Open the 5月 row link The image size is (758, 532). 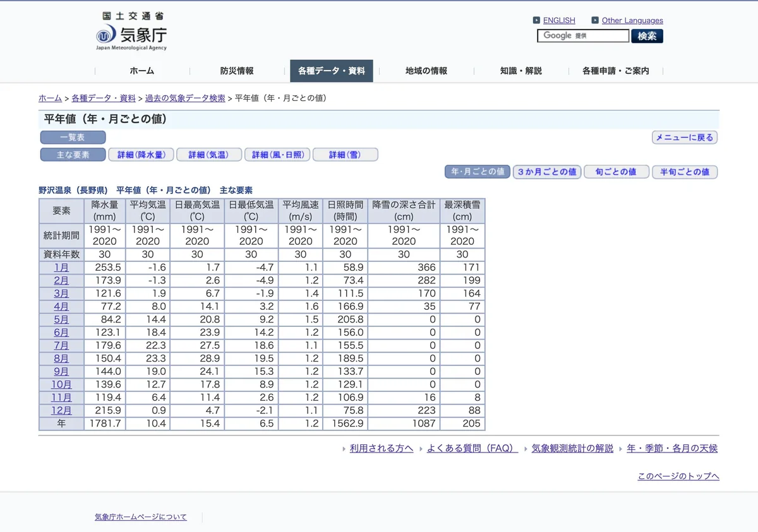pos(61,319)
